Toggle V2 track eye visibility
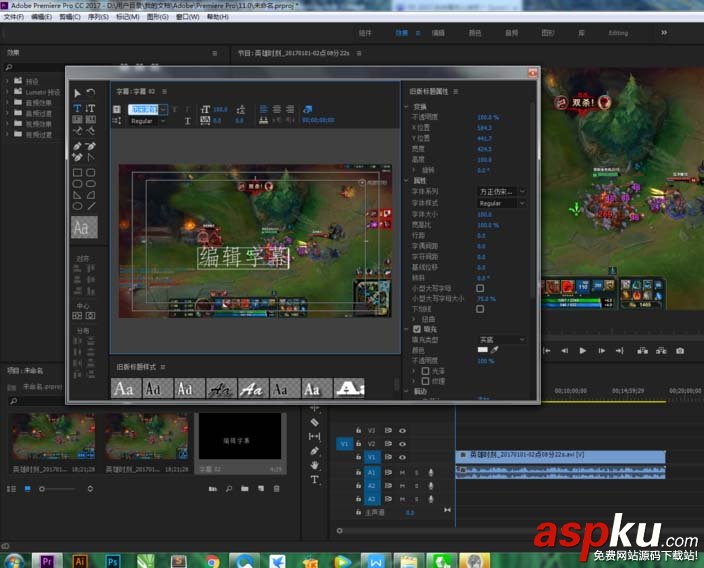This screenshot has height=568, width=704. pyautogui.click(x=402, y=444)
